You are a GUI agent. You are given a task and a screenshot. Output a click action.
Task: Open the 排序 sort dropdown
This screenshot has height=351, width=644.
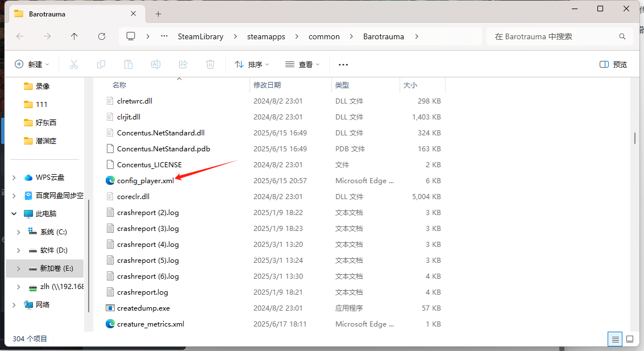pos(252,64)
